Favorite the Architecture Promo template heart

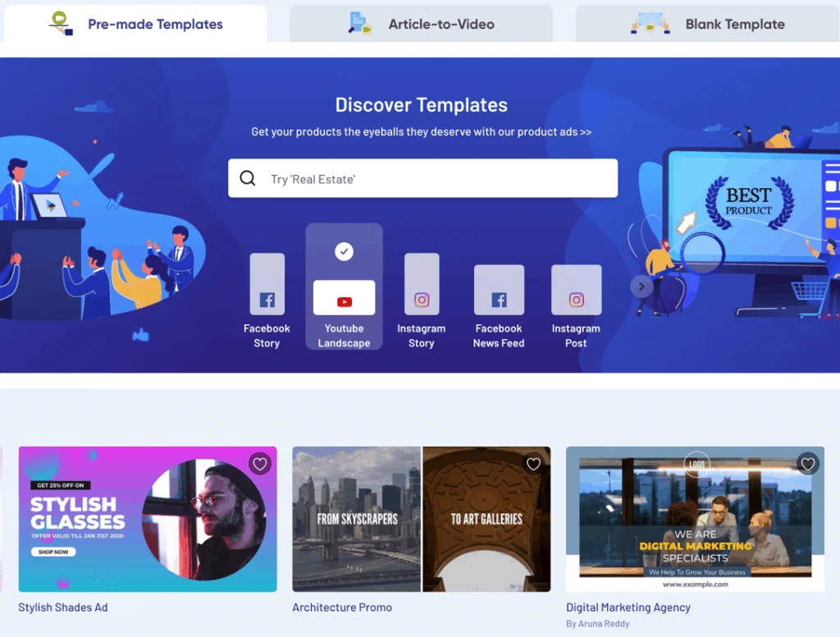[533, 464]
